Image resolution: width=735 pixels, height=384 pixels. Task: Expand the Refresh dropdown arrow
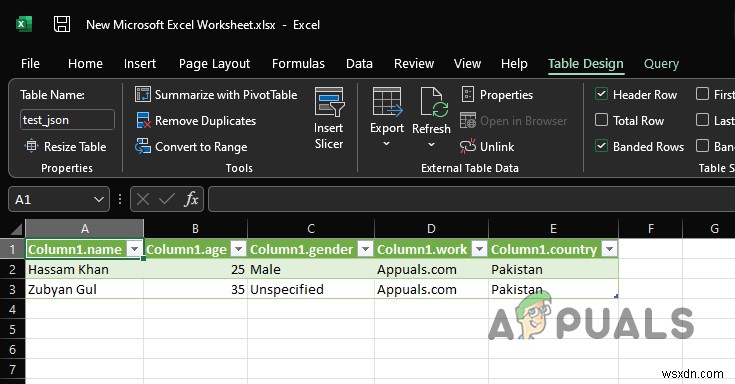[x=431, y=144]
